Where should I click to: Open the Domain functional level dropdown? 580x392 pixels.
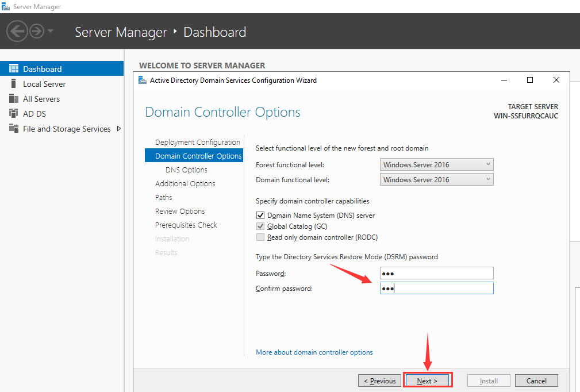pos(436,180)
